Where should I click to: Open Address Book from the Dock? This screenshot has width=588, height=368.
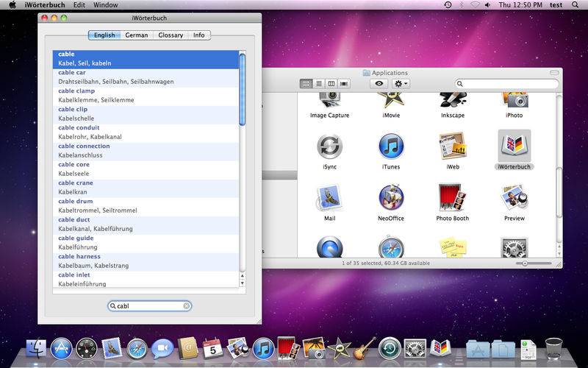[187, 348]
